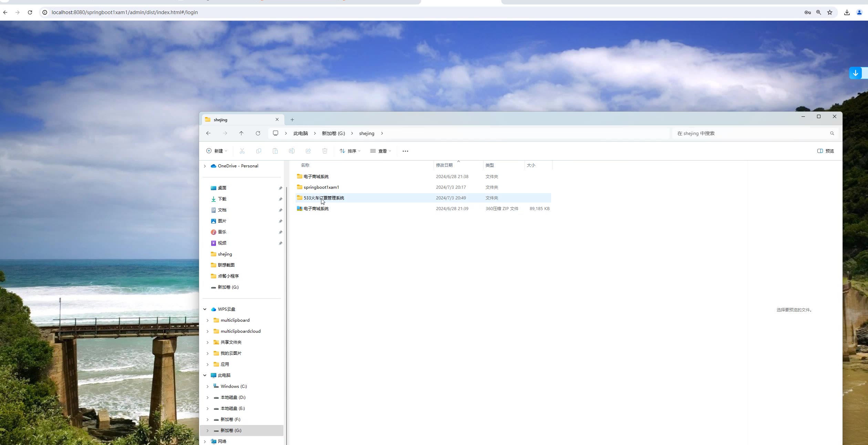Open the 查看 view dropdown

(x=381, y=151)
